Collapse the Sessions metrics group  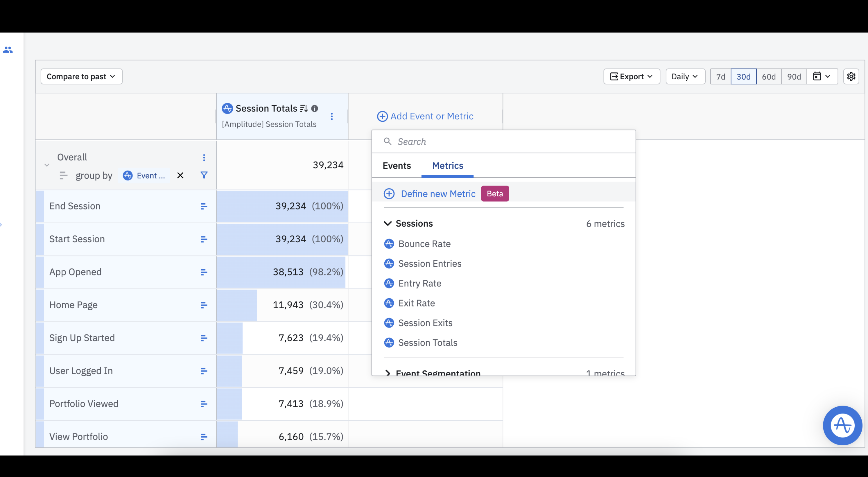pyautogui.click(x=388, y=223)
